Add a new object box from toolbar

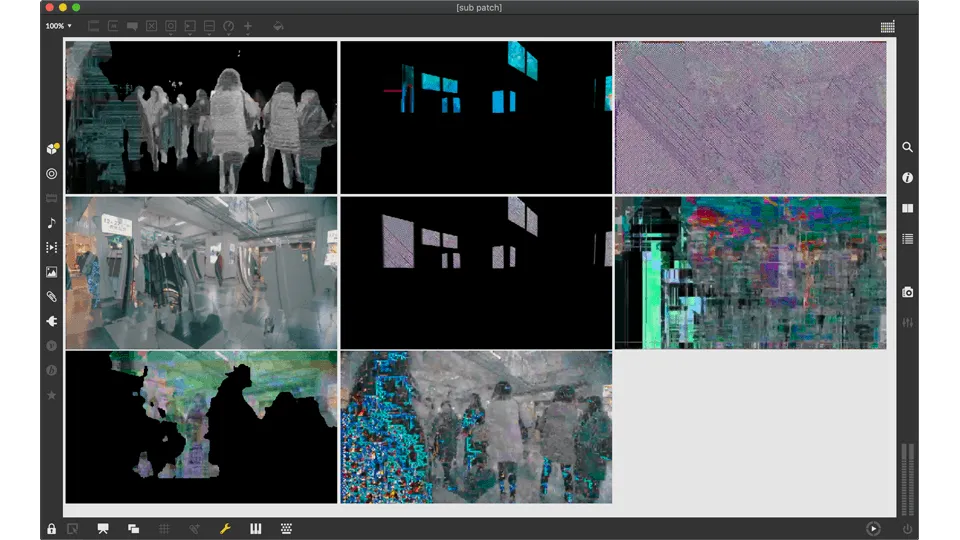tap(94, 26)
